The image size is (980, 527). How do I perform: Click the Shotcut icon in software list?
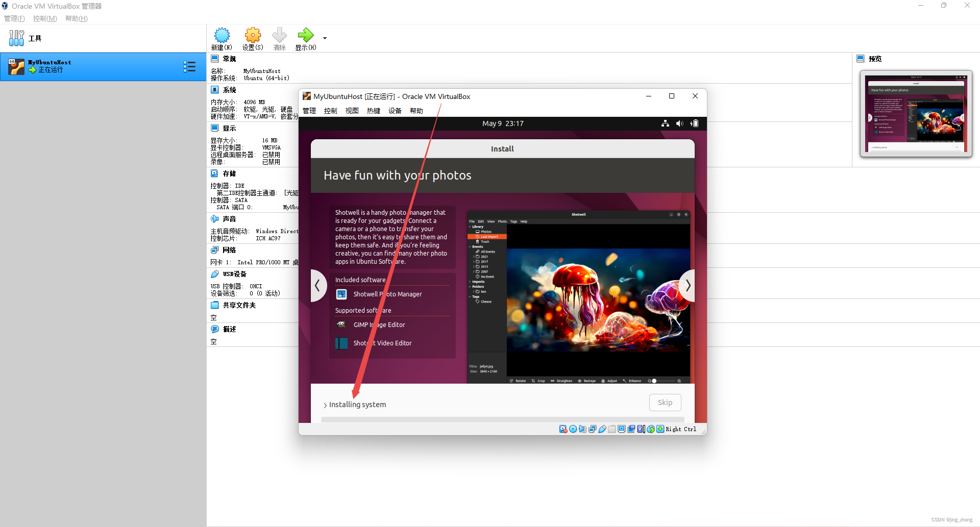(341, 343)
